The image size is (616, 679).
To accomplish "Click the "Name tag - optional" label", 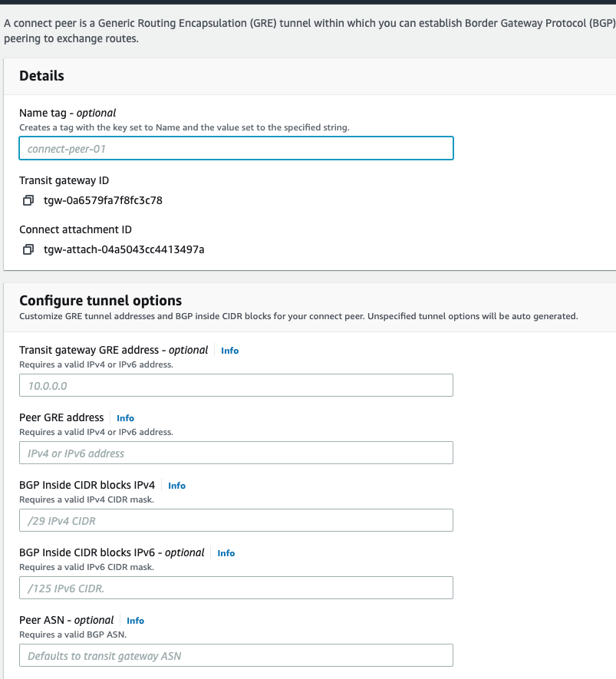I will [68, 114].
